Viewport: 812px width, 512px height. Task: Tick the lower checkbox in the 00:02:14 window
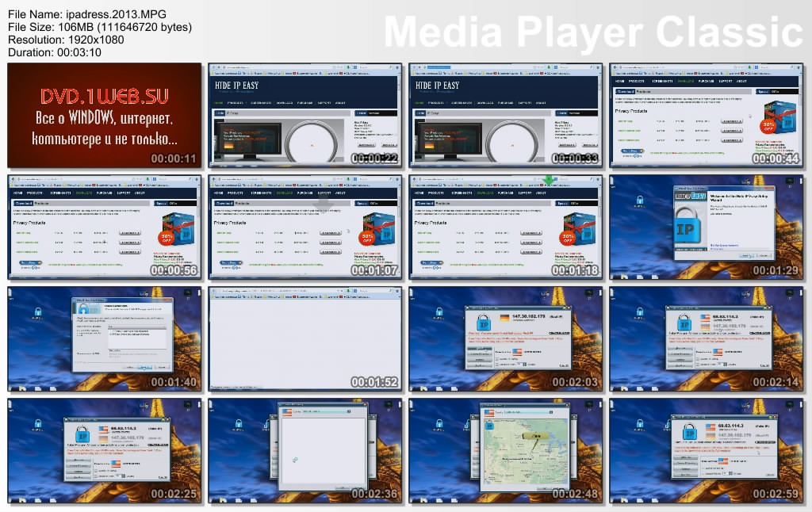tap(696, 365)
